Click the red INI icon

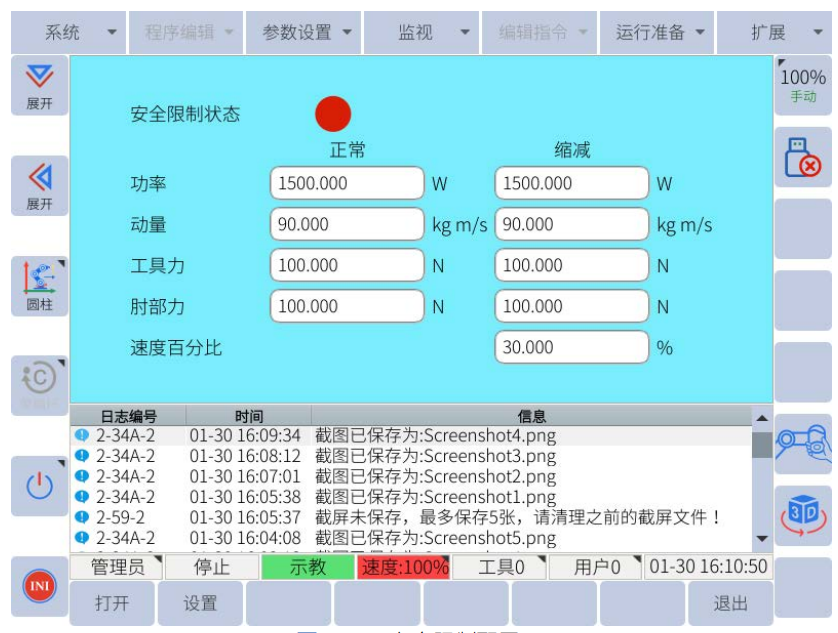39,585
